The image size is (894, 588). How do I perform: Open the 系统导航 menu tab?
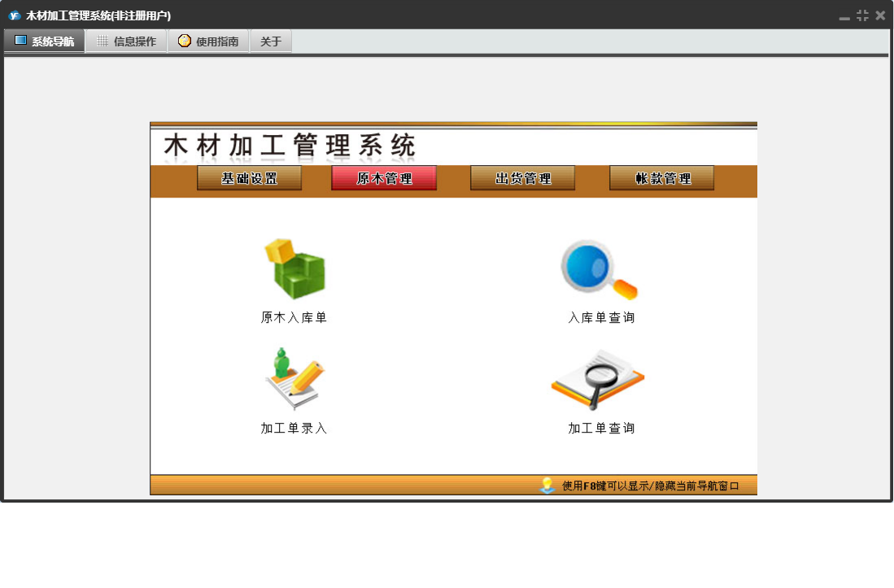click(x=45, y=41)
